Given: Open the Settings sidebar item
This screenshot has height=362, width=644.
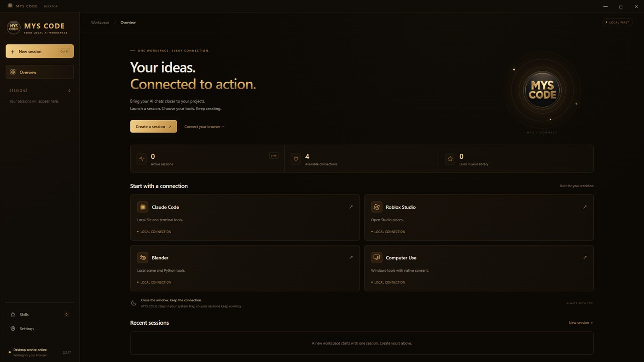Looking at the screenshot, I should [x=40, y=328].
